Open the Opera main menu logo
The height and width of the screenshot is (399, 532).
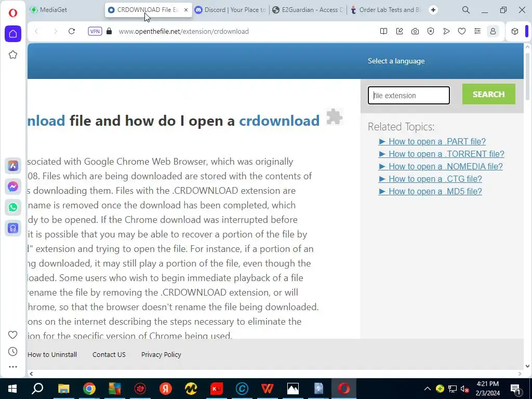point(13,13)
